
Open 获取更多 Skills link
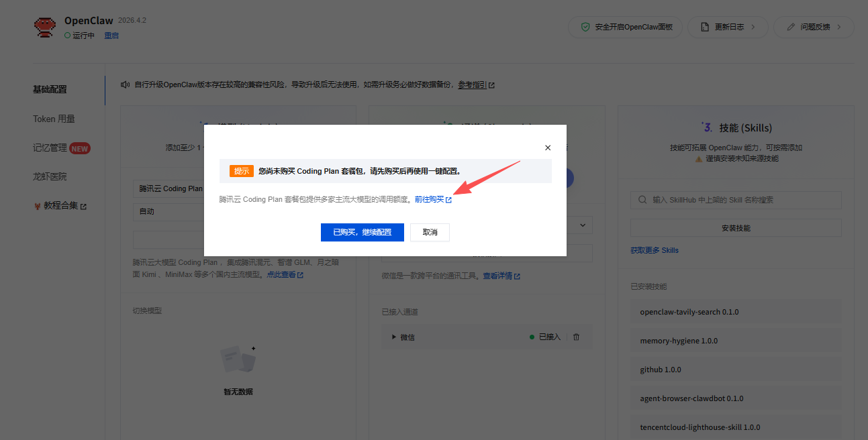[655, 250]
